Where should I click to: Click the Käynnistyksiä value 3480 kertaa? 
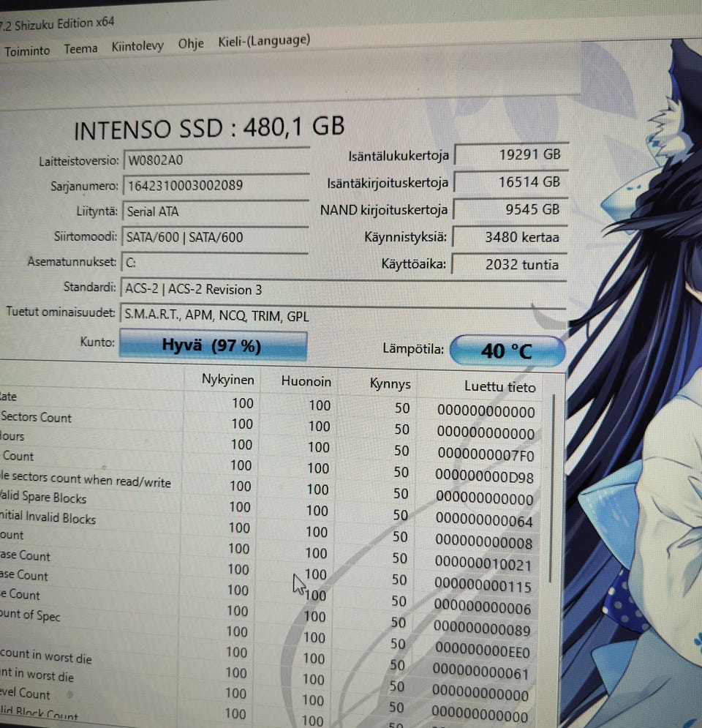pos(510,237)
